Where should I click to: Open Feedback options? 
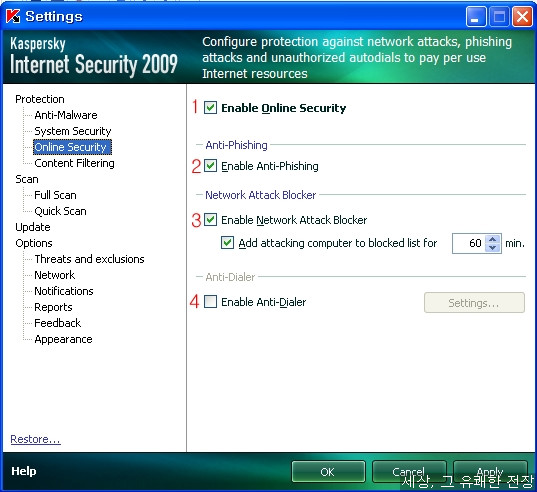click(58, 323)
